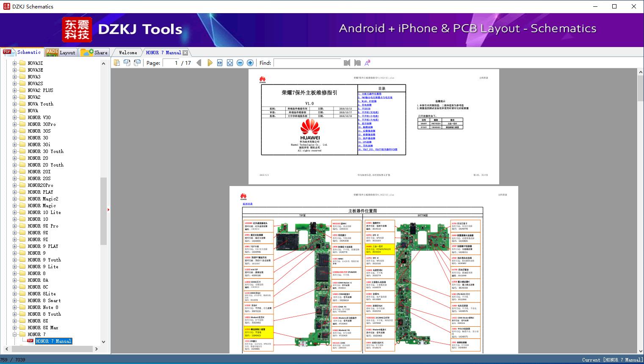Select the HONOR 30S tree label
Image resolution: width=644 pixels, height=364 pixels.
39,131
